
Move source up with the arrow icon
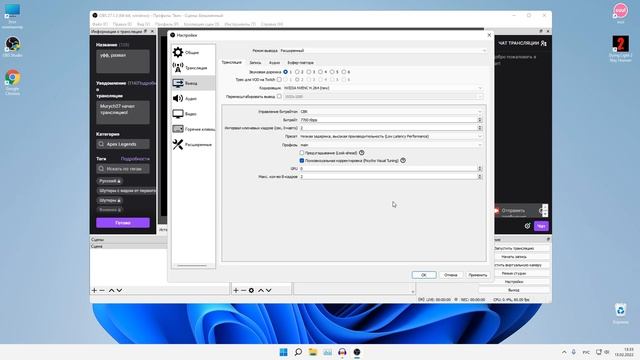point(260,290)
